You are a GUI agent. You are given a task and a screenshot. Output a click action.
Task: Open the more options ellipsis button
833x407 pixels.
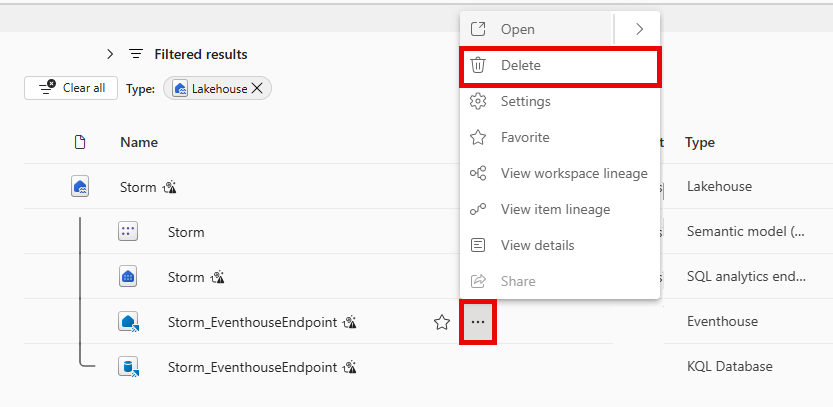tap(478, 322)
